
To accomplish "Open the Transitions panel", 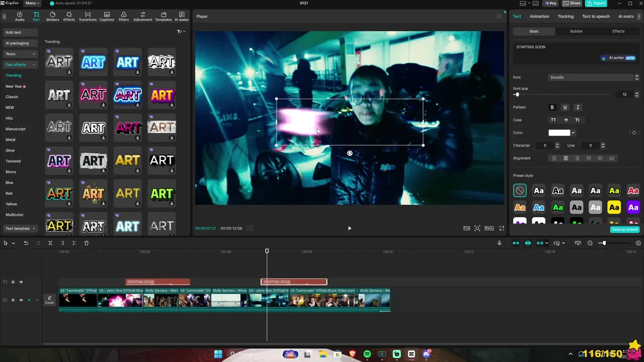I will pyautogui.click(x=88, y=16).
